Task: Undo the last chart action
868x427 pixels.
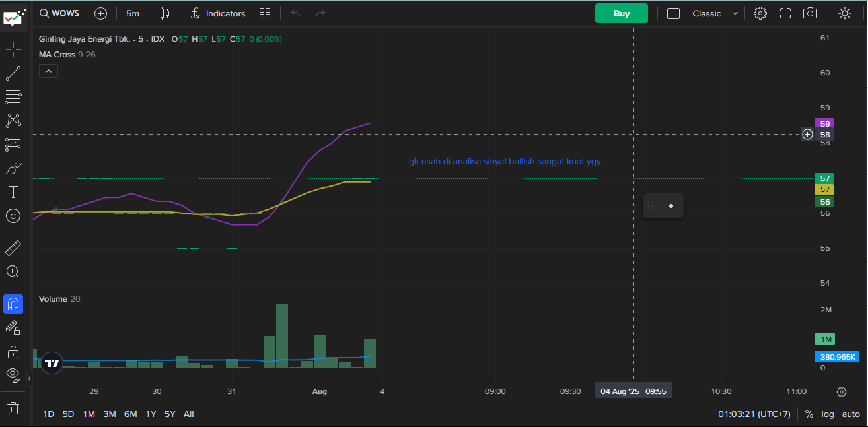Action: [x=296, y=13]
